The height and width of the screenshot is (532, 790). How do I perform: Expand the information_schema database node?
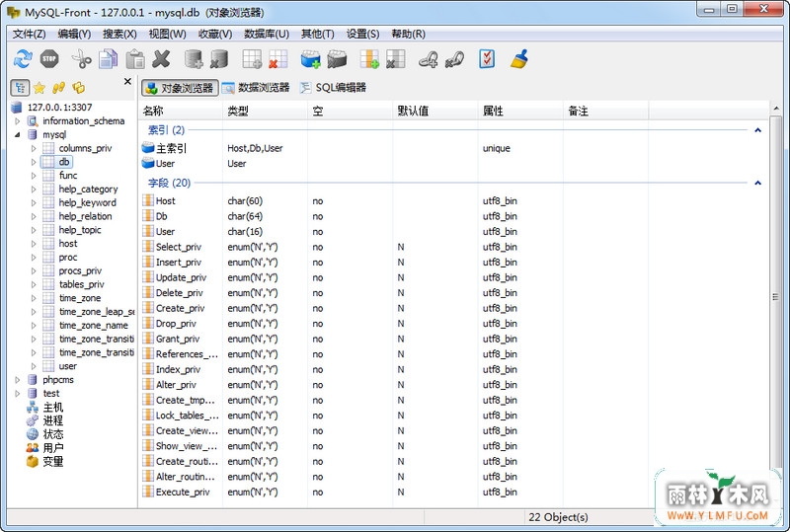18,120
